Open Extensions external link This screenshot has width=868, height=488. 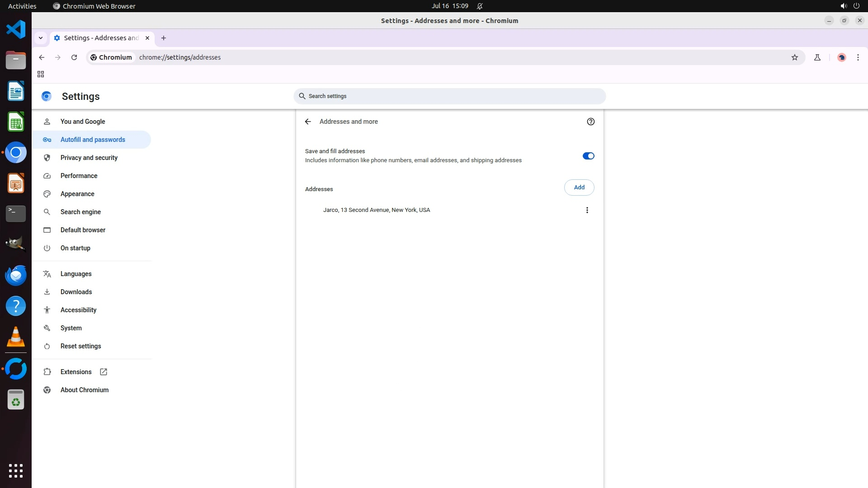click(76, 372)
